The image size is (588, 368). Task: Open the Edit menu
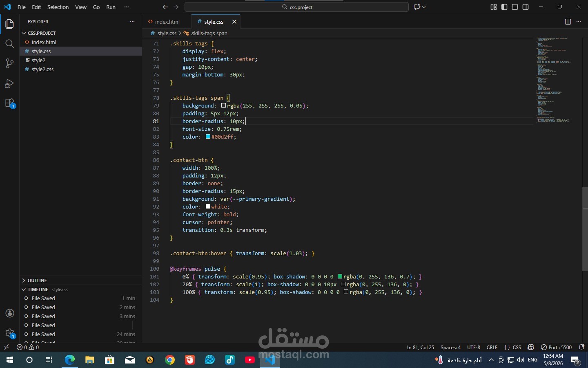coord(36,7)
